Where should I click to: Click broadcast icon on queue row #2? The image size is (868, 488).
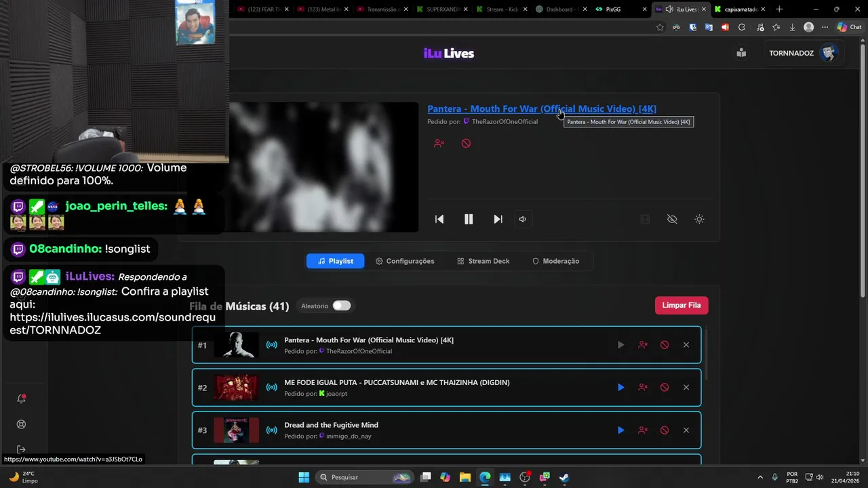click(x=271, y=388)
